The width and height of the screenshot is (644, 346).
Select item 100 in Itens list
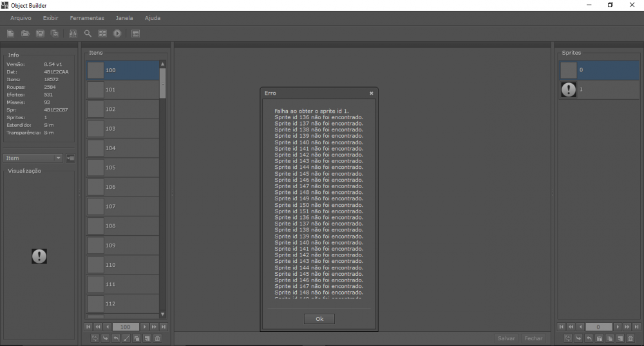pyautogui.click(x=122, y=70)
